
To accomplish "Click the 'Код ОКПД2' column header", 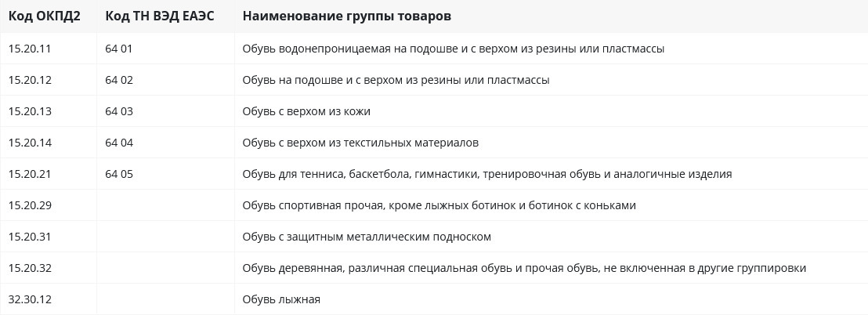I will [45, 16].
